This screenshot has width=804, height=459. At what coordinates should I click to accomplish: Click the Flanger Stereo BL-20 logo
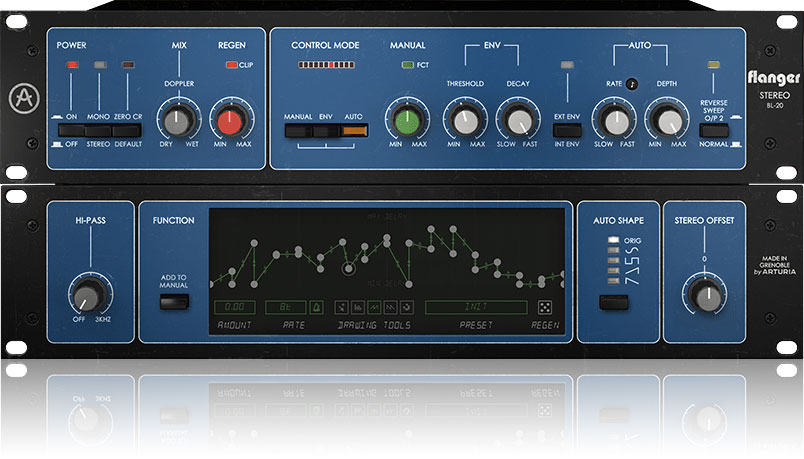click(x=774, y=87)
